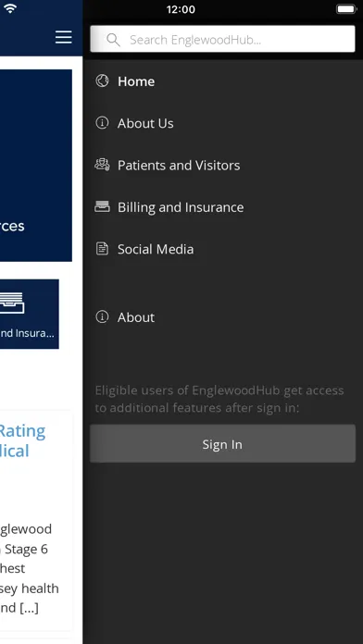Screen dimensions: 363x644
Task: Focus the Search EnglewoodHub input field
Action: [x=222, y=39]
